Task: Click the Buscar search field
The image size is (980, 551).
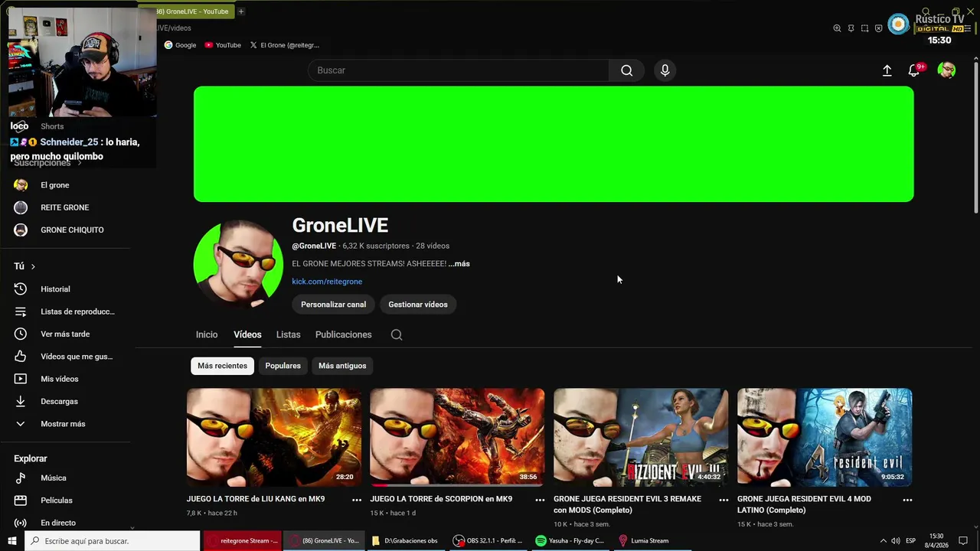Action: [459, 70]
